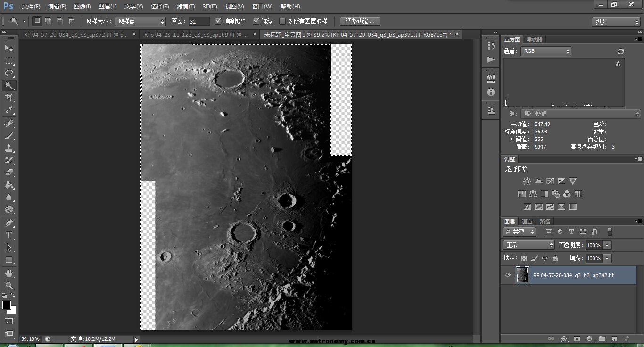
Task: Choose Intersect with Selection mode
Action: click(71, 21)
